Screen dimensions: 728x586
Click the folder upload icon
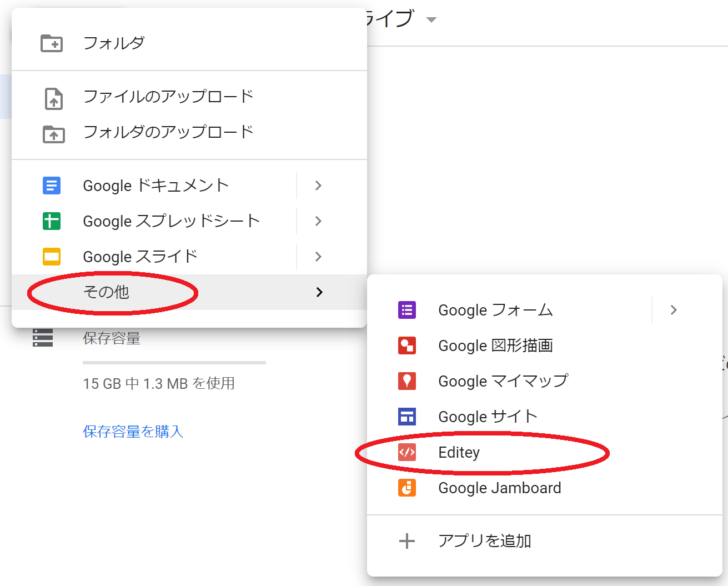click(53, 134)
